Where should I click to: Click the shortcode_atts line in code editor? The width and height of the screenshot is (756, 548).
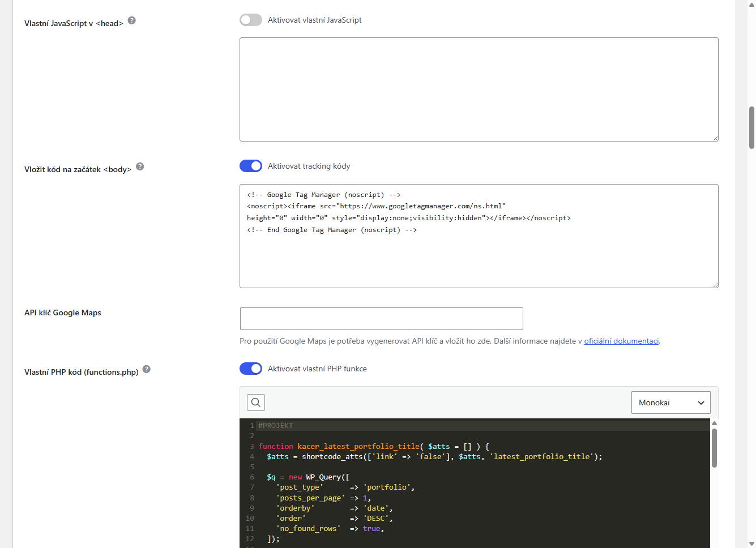click(x=434, y=456)
